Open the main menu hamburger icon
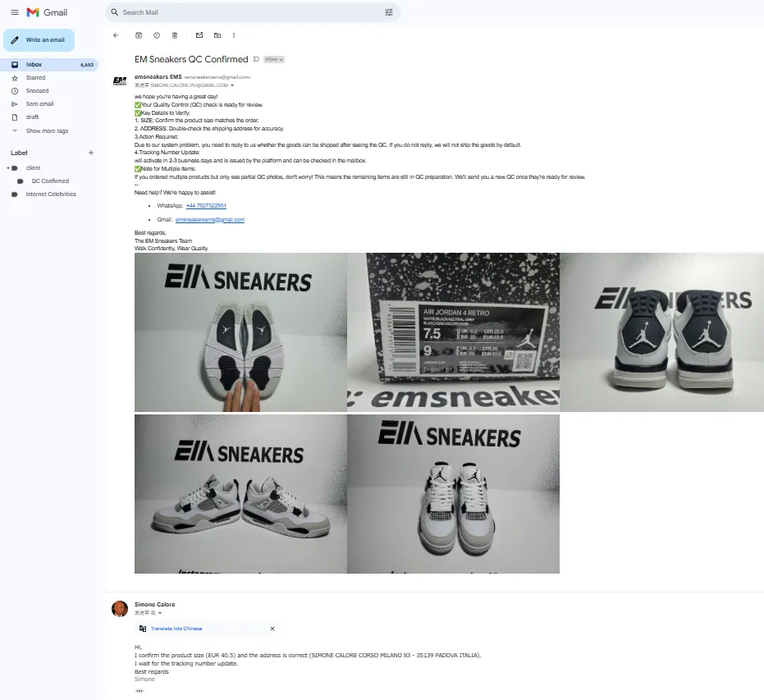Viewport: 764px width, 700px height. [x=15, y=12]
